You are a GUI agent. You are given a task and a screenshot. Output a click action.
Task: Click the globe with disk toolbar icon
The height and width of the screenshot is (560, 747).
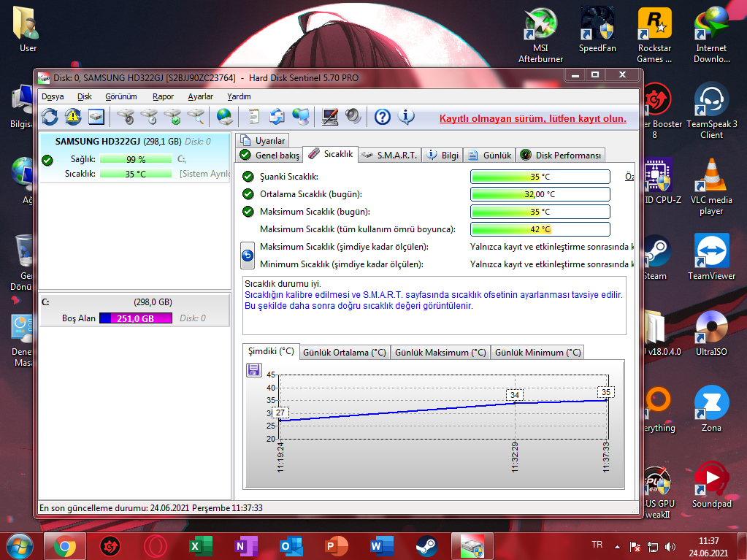click(224, 117)
